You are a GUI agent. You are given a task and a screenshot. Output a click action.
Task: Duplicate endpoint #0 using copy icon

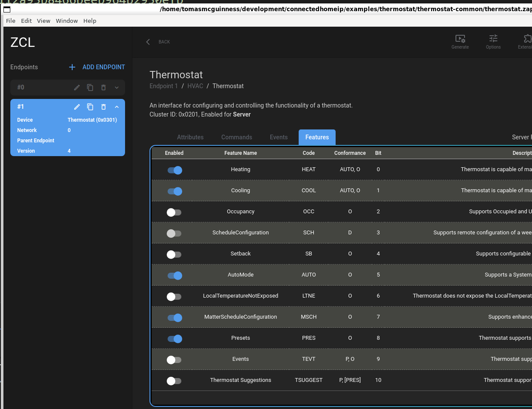tap(90, 87)
